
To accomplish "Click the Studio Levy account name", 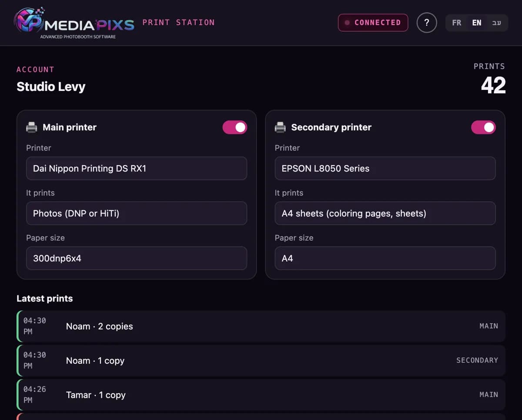I will tap(51, 87).
